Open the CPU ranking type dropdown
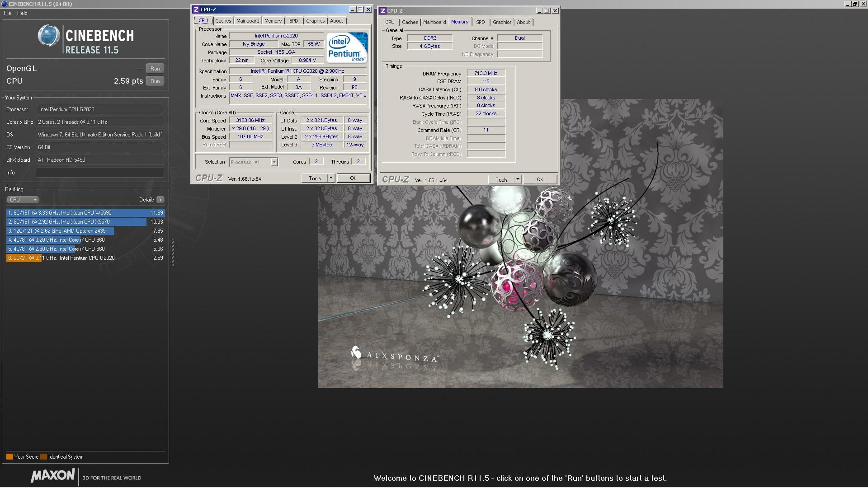868x488 pixels. click(x=23, y=200)
